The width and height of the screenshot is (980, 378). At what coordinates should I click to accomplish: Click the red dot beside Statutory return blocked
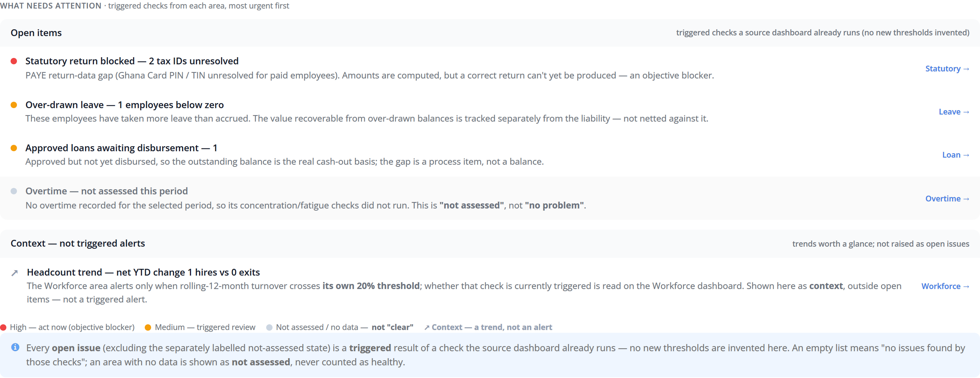(14, 61)
